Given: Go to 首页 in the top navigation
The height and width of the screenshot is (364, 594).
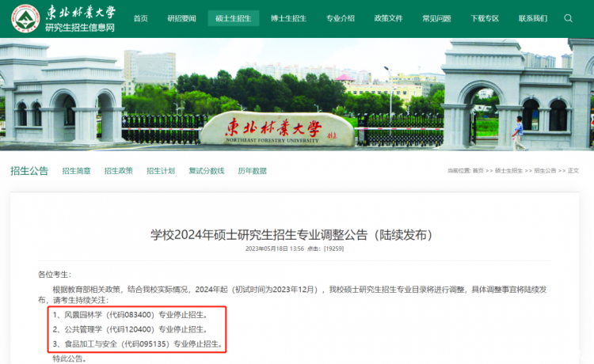Looking at the screenshot, I should [x=141, y=18].
